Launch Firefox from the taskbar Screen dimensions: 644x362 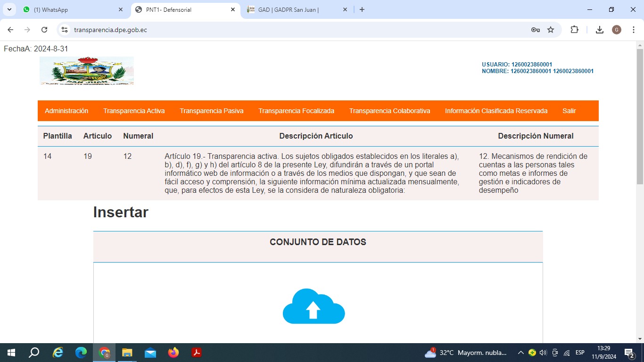coord(173,353)
